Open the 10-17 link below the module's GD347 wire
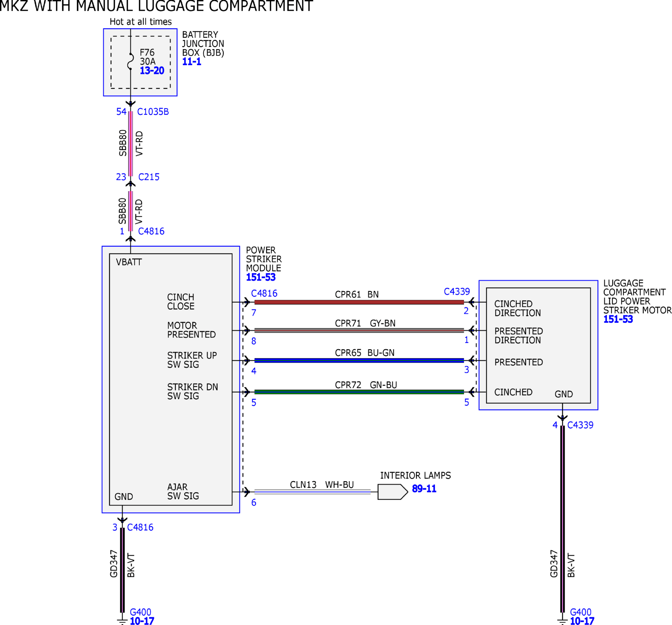This screenshot has width=672, height=625. pos(142,621)
